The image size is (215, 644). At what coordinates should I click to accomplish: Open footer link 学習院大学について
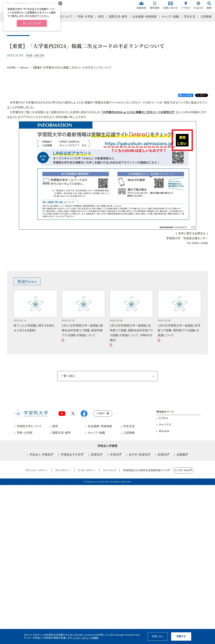pos(29,426)
